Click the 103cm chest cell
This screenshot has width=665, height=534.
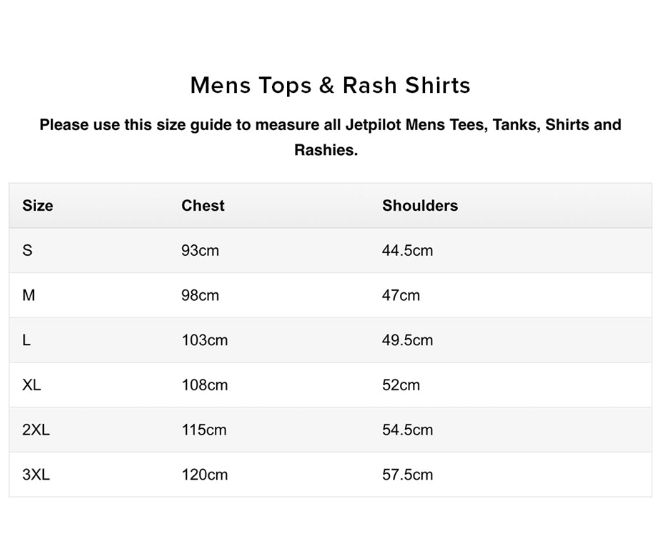(x=204, y=340)
